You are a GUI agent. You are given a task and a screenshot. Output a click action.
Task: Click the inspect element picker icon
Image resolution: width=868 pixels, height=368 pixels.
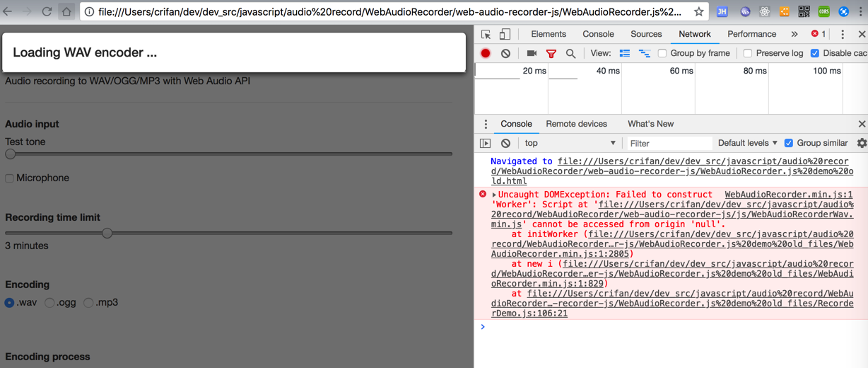[486, 34]
